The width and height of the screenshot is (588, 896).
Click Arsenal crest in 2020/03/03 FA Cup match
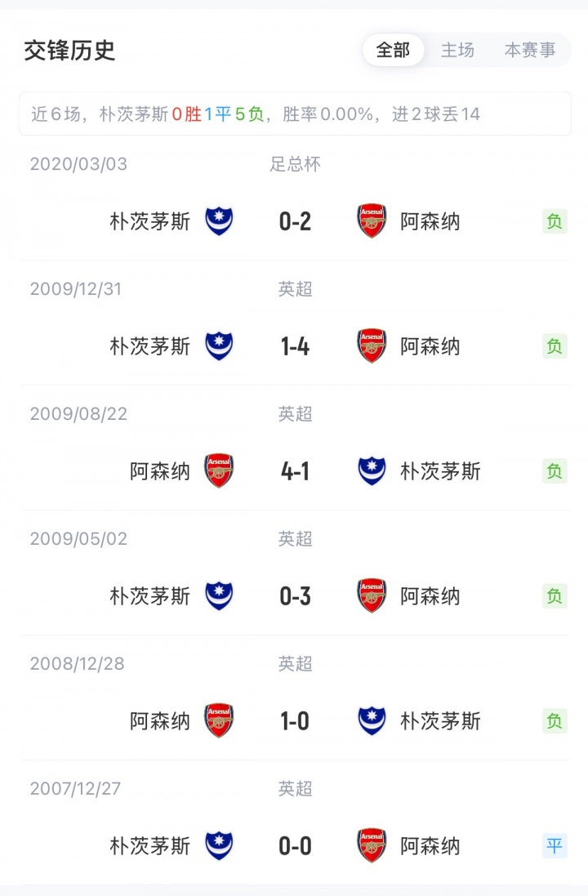click(372, 221)
